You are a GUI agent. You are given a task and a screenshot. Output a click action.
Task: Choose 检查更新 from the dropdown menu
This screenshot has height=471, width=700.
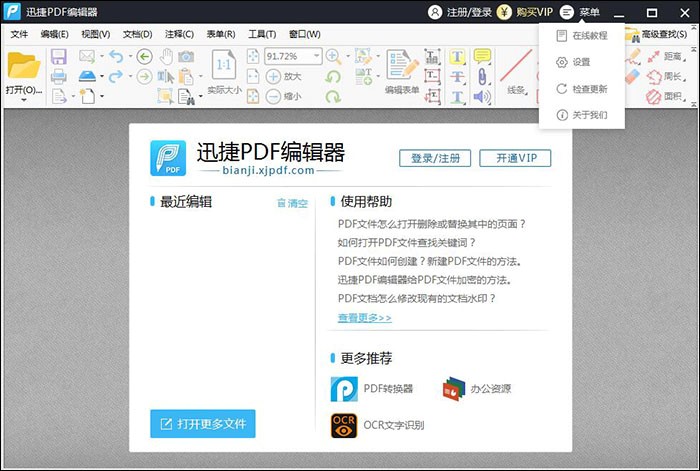[582, 89]
